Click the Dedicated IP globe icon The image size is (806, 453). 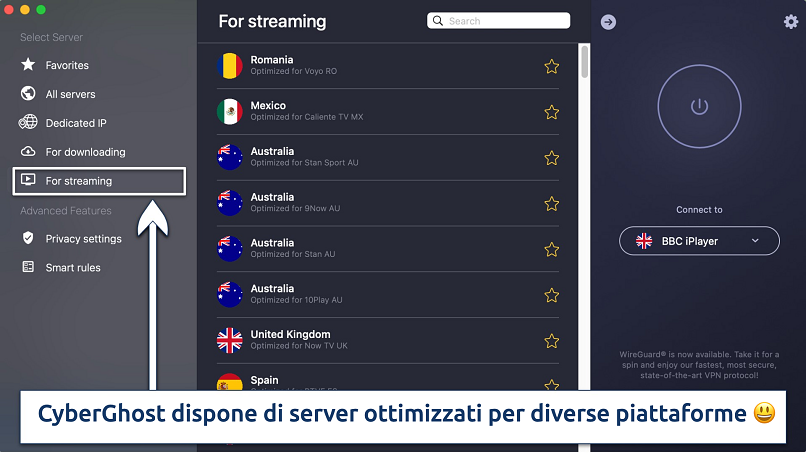click(x=28, y=122)
